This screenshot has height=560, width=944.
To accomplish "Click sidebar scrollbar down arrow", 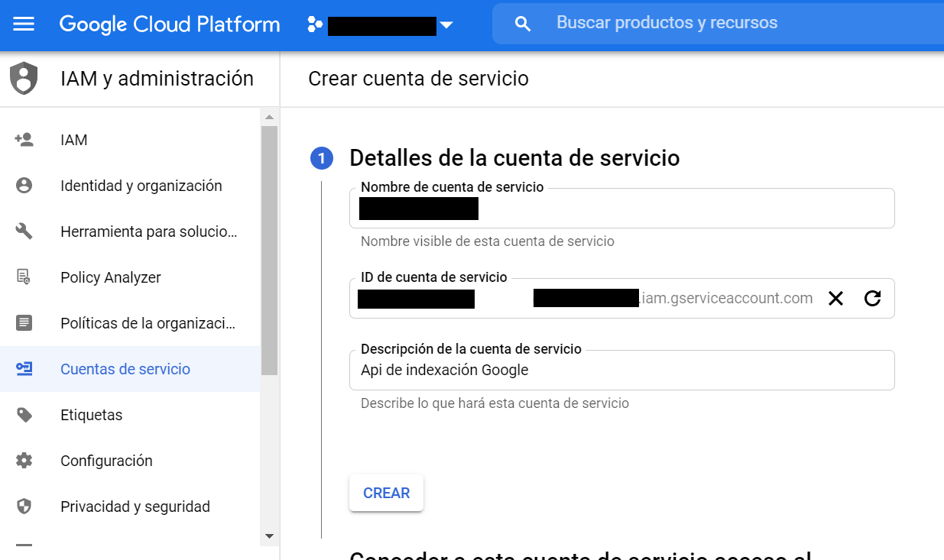I will point(269,536).
